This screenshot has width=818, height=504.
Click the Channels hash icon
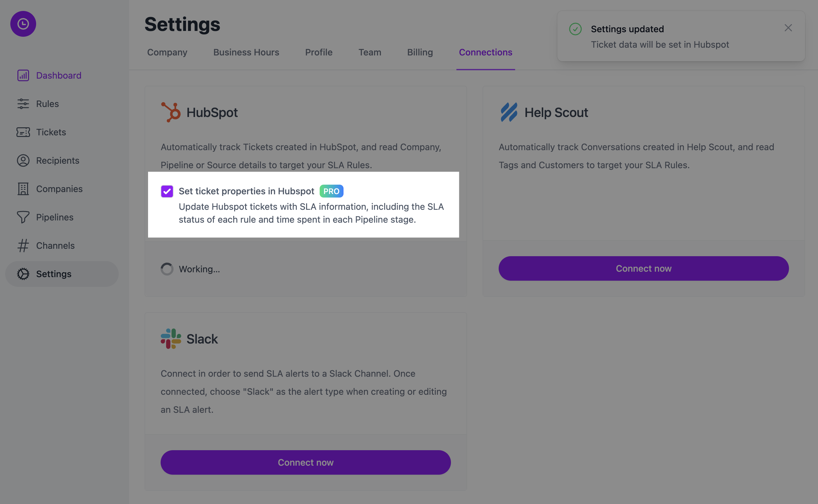click(23, 245)
